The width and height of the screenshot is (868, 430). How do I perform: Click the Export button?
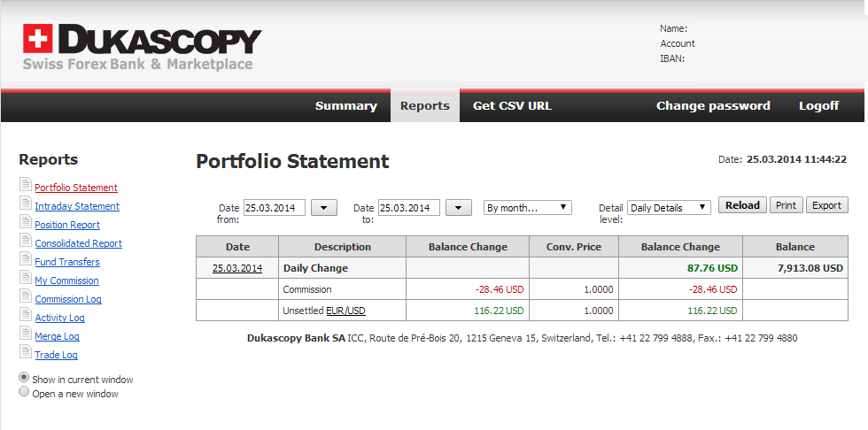click(x=826, y=205)
